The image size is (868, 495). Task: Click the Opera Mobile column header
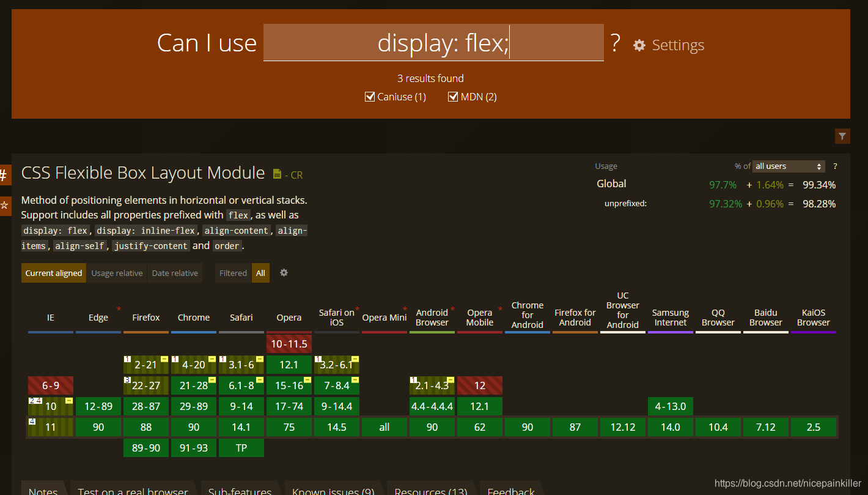(480, 318)
